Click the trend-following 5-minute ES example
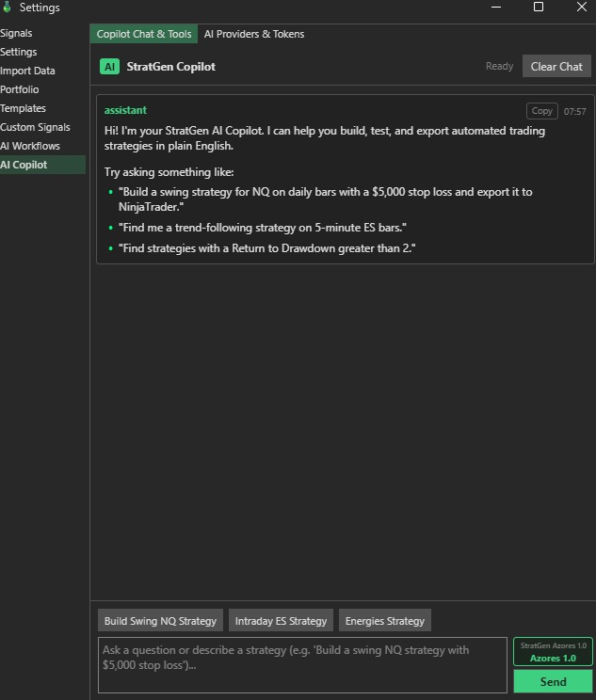 tap(263, 228)
